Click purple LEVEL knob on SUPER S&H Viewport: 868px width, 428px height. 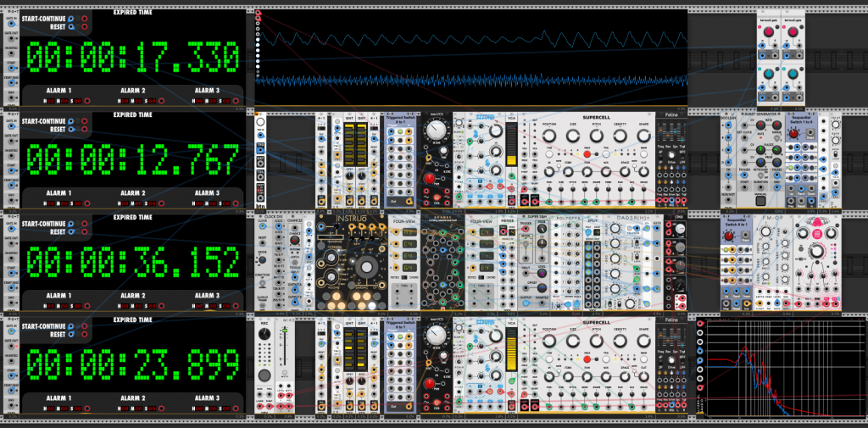pos(542,272)
